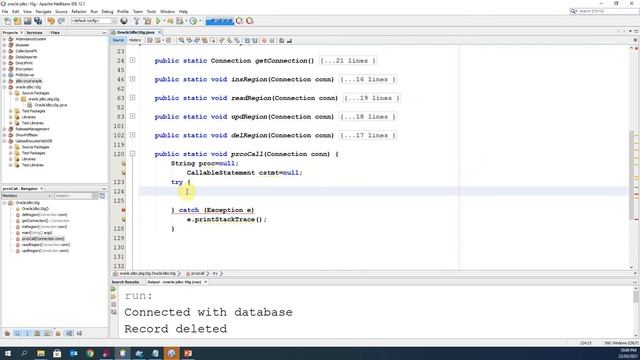
Task: Click the magnifier Find icon in editor toolbar
Action: (181, 40)
